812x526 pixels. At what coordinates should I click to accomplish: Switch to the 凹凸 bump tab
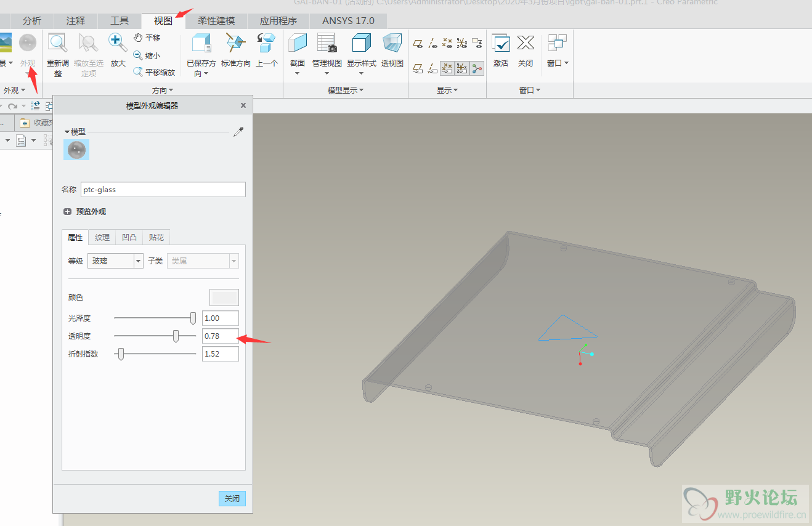(x=129, y=237)
